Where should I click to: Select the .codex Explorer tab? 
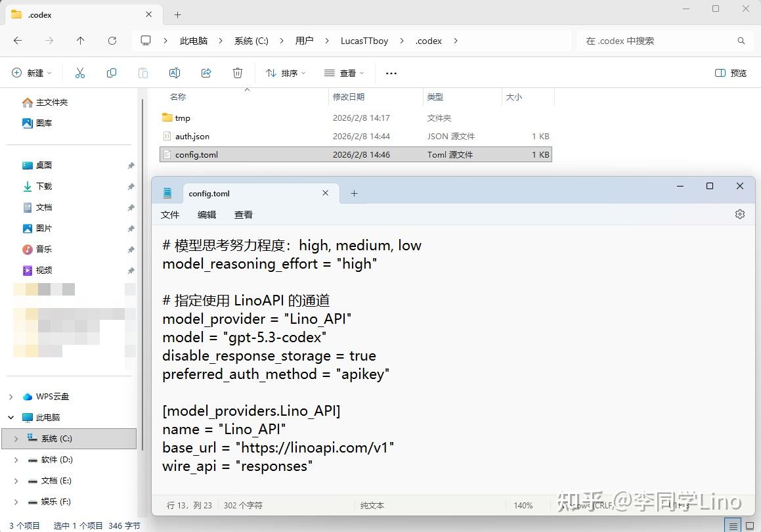[83, 14]
